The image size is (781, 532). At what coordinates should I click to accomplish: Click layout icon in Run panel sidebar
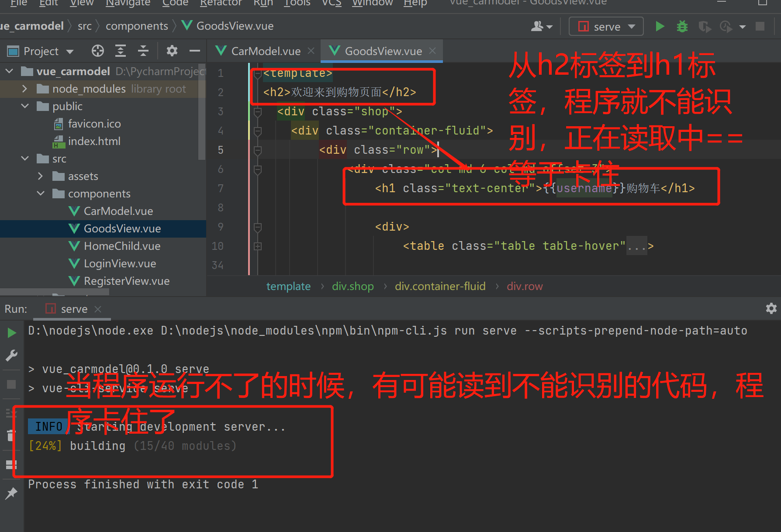click(12, 464)
